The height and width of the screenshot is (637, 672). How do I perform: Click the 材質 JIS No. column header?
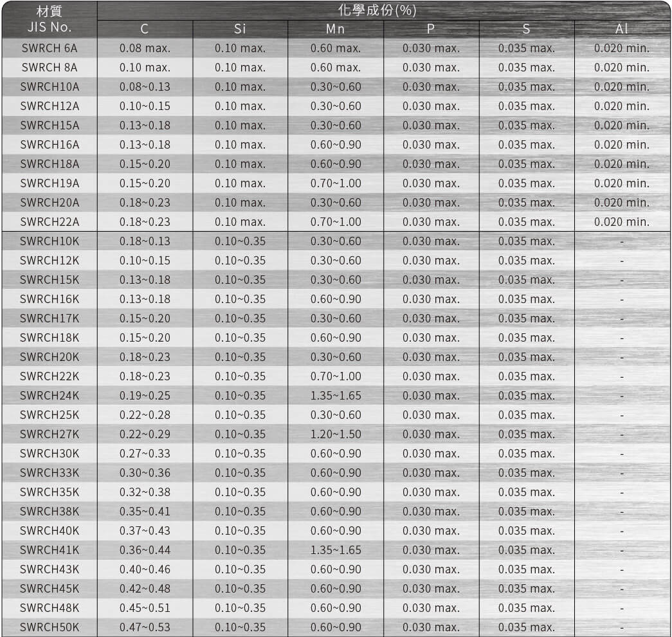[x=50, y=20]
